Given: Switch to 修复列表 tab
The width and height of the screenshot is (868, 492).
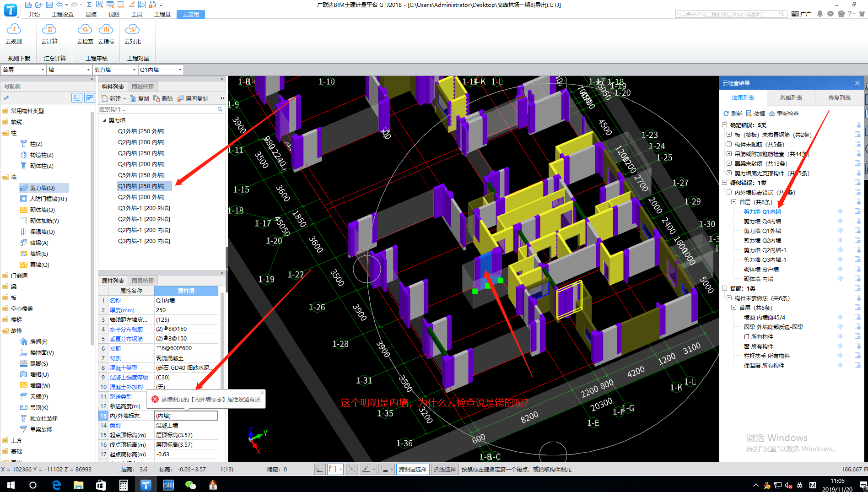Looking at the screenshot, I should pyautogui.click(x=839, y=97).
